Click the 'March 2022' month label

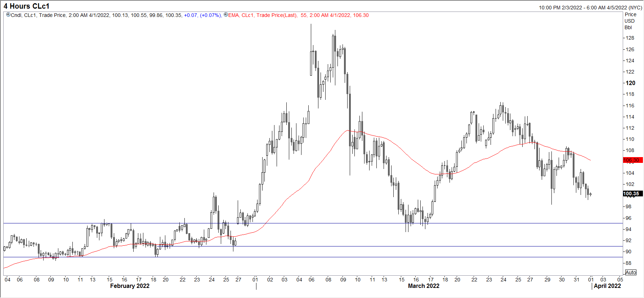tap(424, 286)
